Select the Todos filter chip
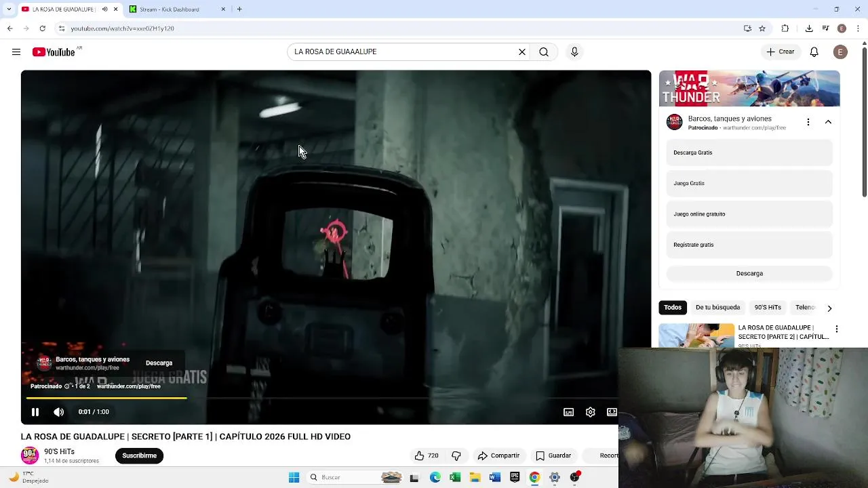Viewport: 868px width, 488px height. (x=673, y=308)
